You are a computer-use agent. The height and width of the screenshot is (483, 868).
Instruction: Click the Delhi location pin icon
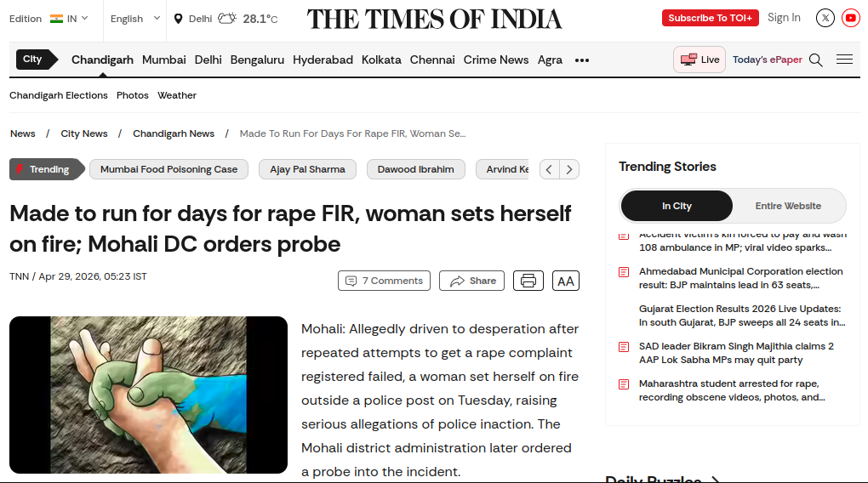tap(178, 19)
